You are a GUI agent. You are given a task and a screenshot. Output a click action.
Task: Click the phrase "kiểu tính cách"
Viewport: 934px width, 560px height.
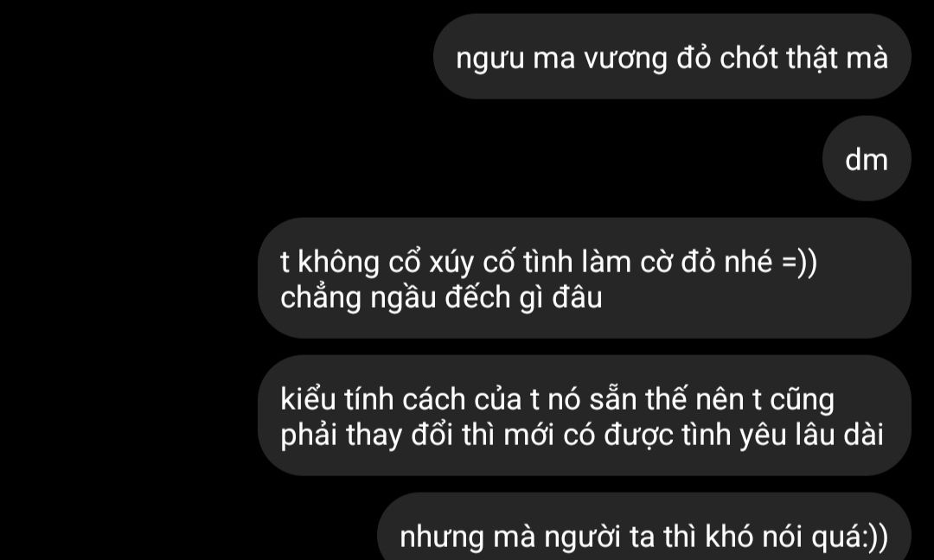point(373,399)
